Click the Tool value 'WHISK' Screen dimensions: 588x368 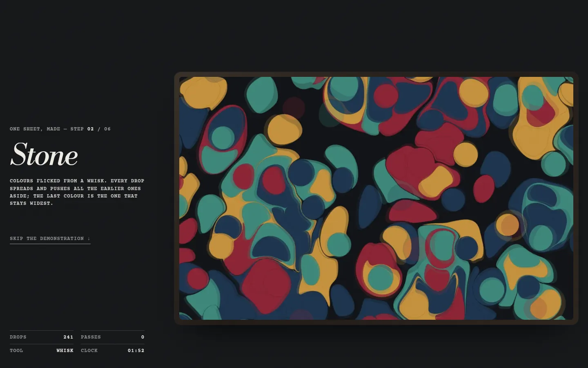click(x=65, y=351)
